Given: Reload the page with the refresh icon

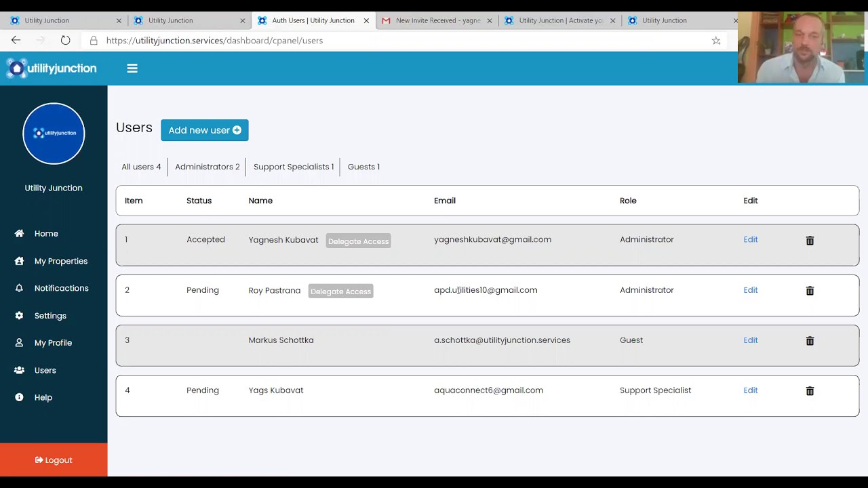Looking at the screenshot, I should point(65,41).
